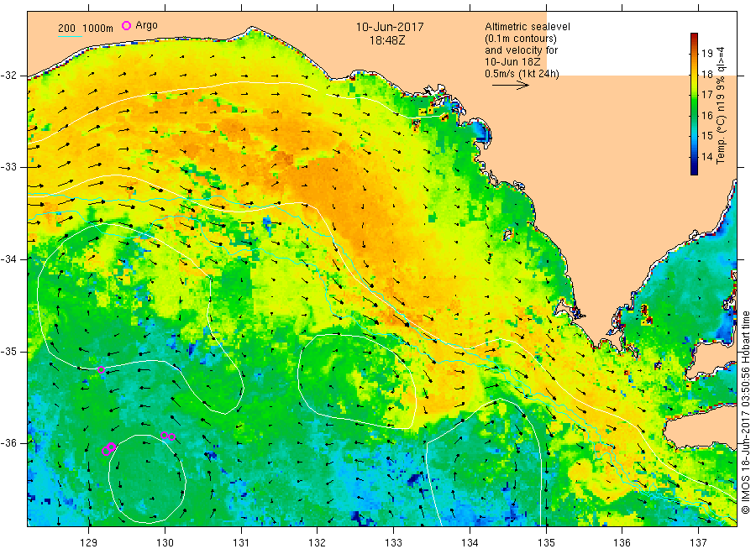Click longitude label 134
This screenshot has height=554, width=756.
pos(470,543)
